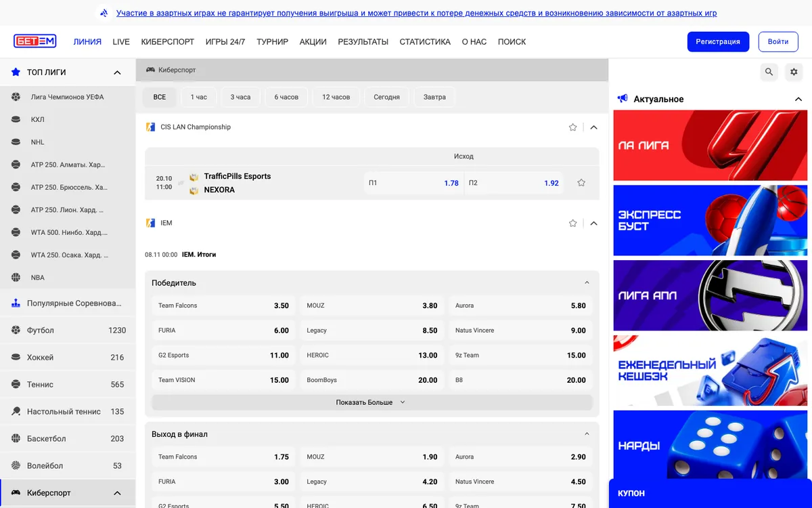Open the Ла Лига promo banner

pyautogui.click(x=710, y=146)
